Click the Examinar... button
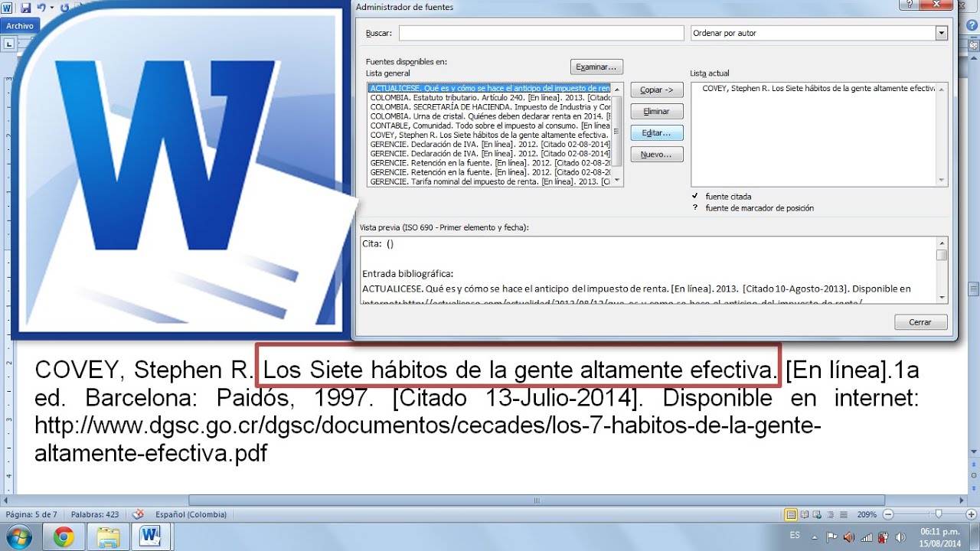Viewport: 980px width, 551px height. pyautogui.click(x=596, y=67)
